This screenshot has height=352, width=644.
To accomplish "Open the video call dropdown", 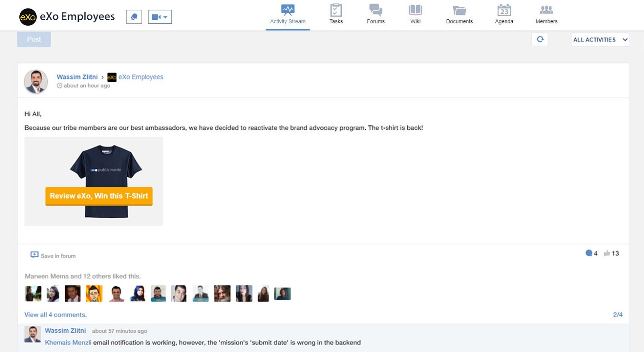I will click(160, 17).
